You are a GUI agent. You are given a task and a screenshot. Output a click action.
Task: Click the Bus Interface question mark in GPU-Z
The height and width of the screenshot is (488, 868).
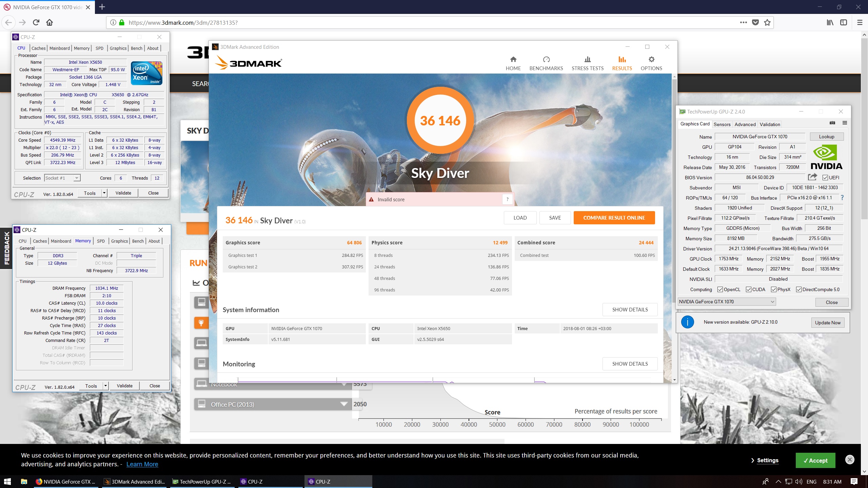842,198
